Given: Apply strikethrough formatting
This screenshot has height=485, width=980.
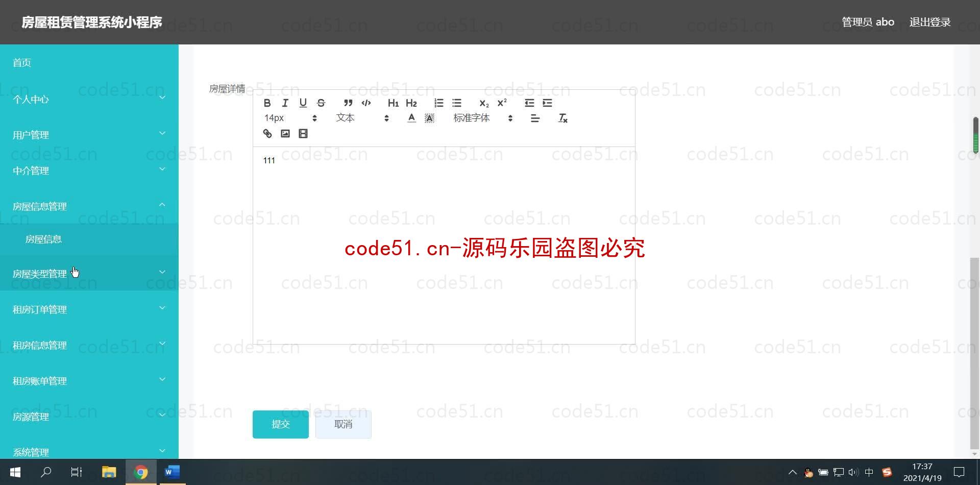Looking at the screenshot, I should point(321,103).
